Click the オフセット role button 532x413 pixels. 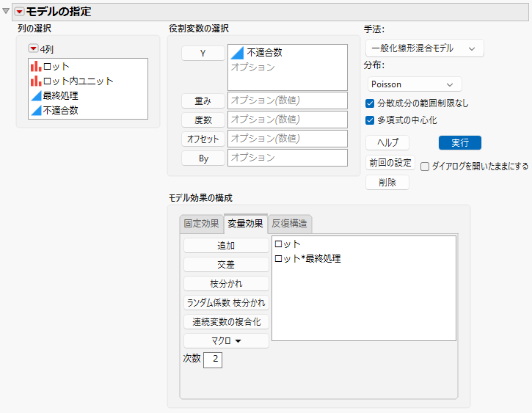(x=203, y=139)
